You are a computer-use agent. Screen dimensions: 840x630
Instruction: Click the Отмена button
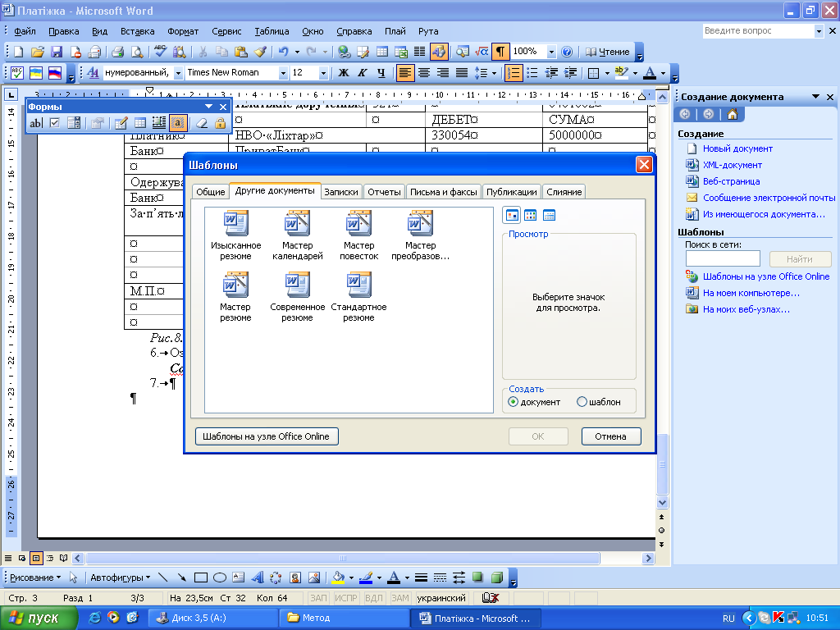[610, 436]
